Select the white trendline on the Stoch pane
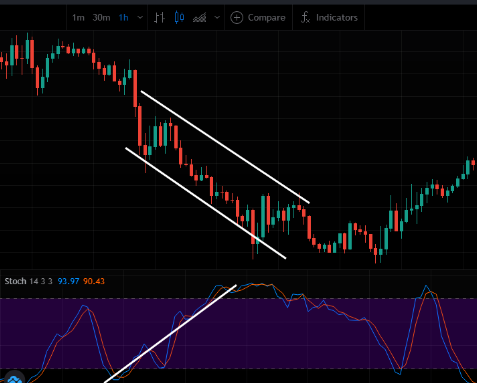This screenshot has width=477, height=383. tap(171, 333)
